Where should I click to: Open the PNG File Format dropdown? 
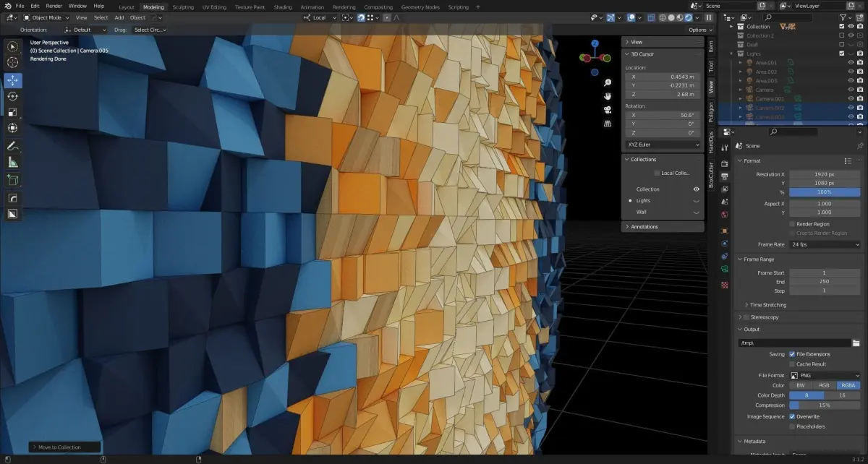pos(825,376)
